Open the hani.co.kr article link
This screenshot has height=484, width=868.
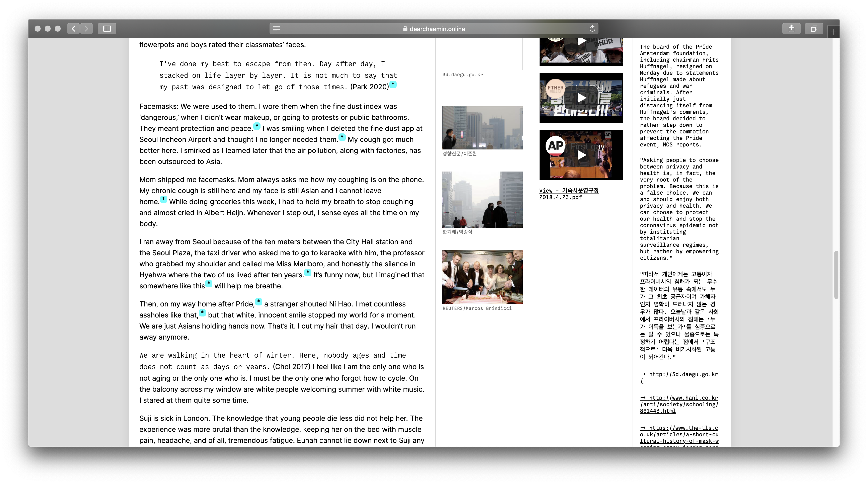pos(679,404)
